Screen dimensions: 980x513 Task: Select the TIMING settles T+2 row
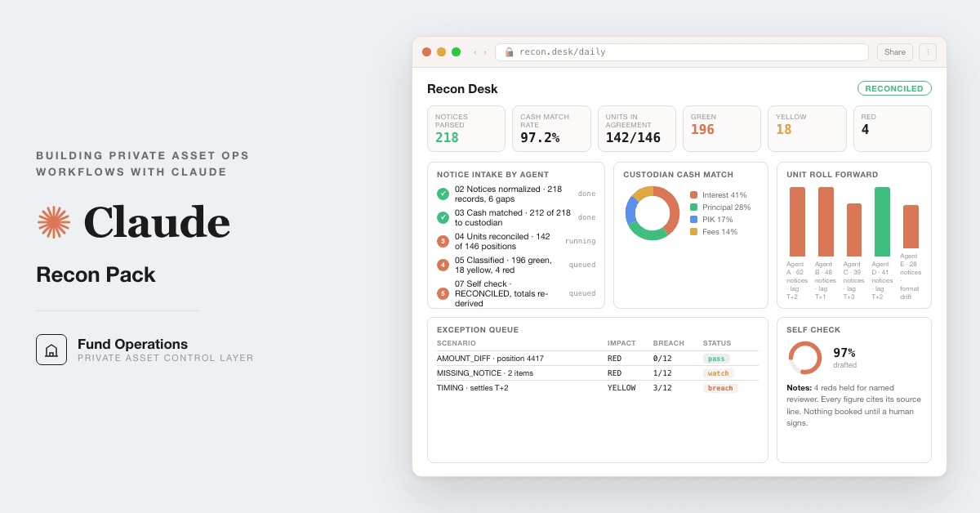click(598, 388)
